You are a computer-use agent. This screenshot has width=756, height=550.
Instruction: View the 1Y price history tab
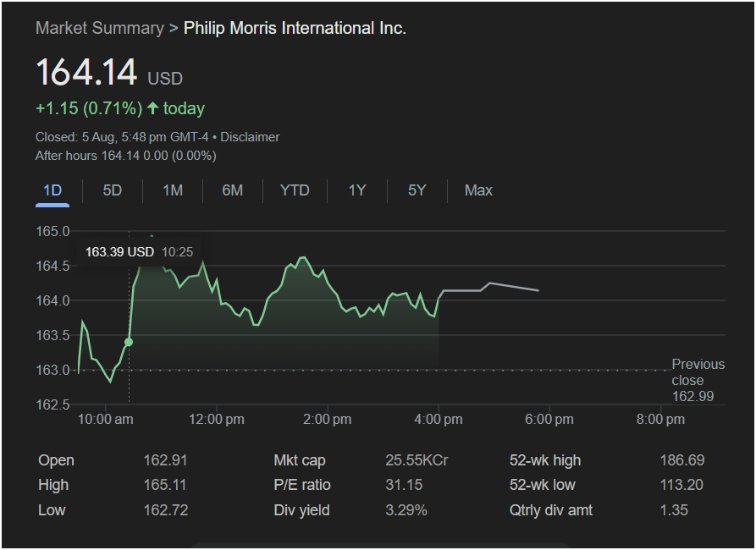pyautogui.click(x=357, y=190)
